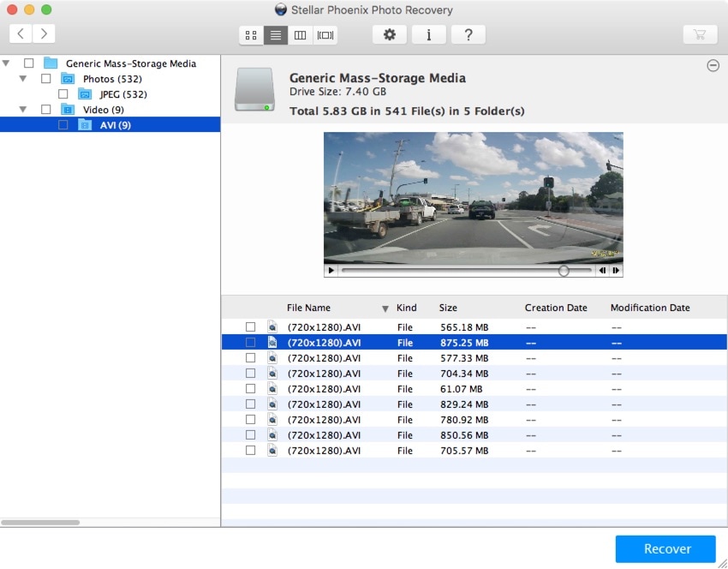Click the Video folder icon
728x569 pixels.
tap(68, 110)
